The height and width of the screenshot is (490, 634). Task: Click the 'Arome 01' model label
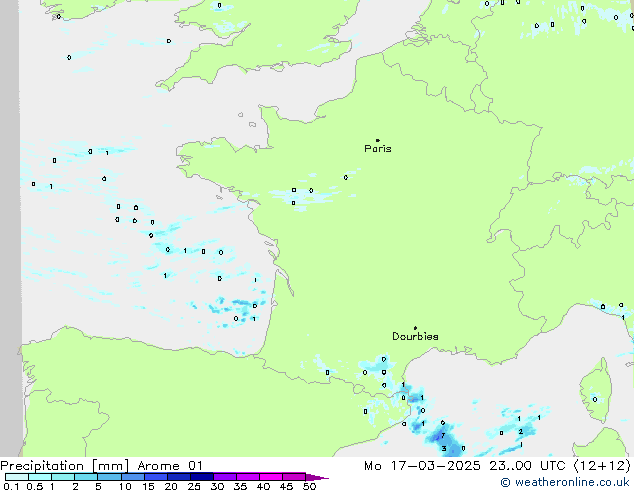click(x=170, y=466)
